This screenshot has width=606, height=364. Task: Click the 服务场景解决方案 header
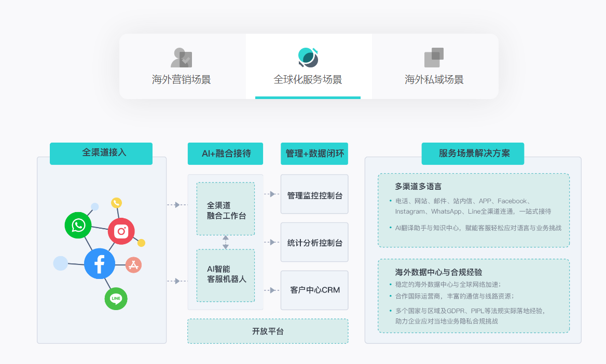coord(473,153)
